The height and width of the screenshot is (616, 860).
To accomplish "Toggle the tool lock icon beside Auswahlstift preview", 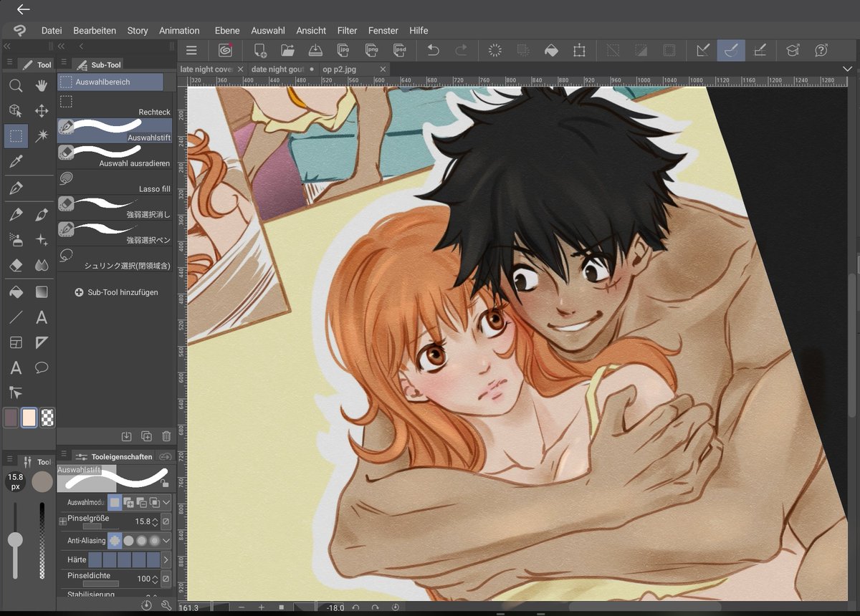I will click(166, 483).
